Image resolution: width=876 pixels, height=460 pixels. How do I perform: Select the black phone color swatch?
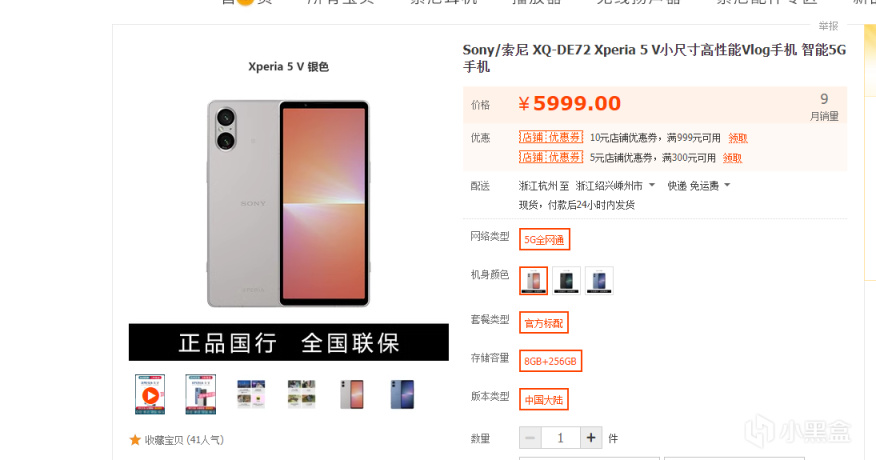[x=566, y=280]
